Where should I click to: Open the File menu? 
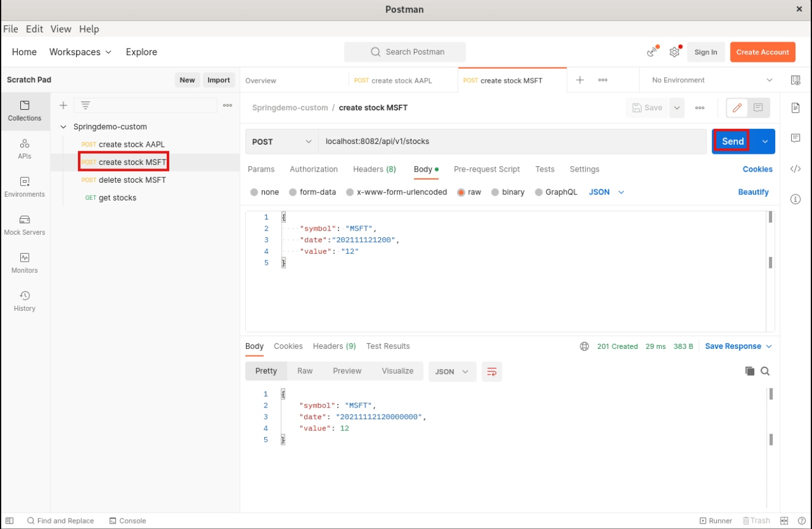(11, 29)
